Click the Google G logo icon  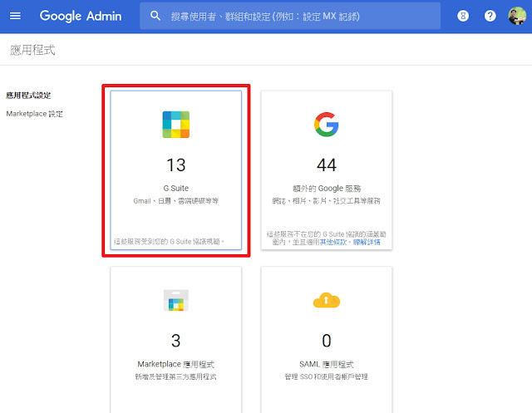coord(327,125)
